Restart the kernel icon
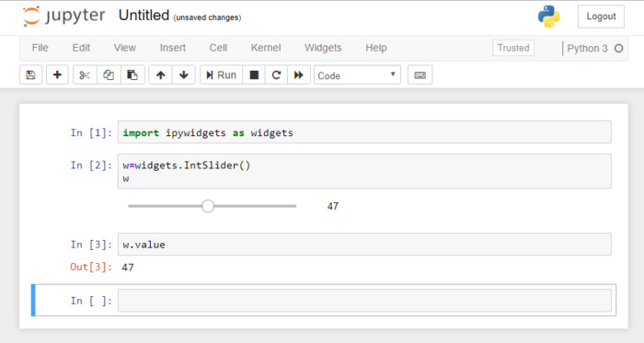 pos(276,75)
